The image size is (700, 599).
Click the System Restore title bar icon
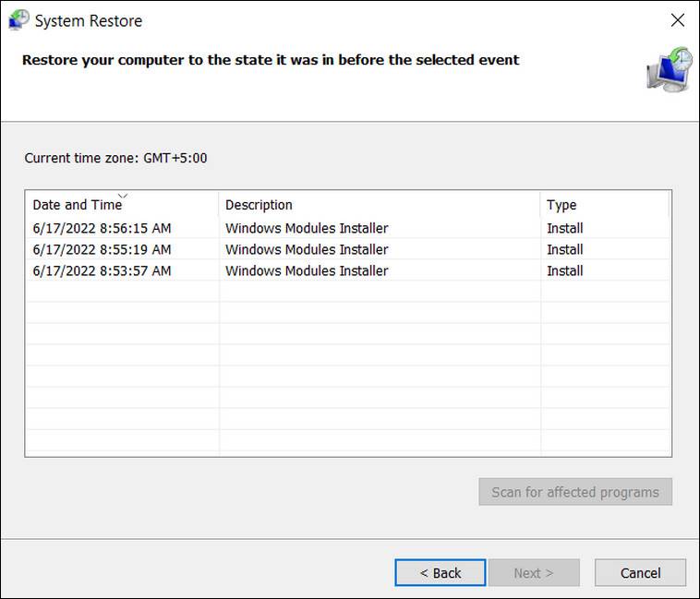click(x=18, y=20)
